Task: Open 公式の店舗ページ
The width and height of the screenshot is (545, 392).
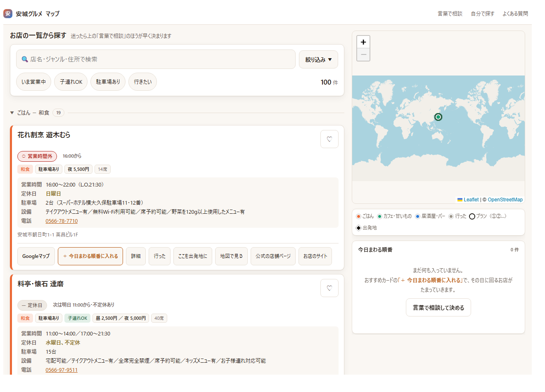Action: [273, 256]
